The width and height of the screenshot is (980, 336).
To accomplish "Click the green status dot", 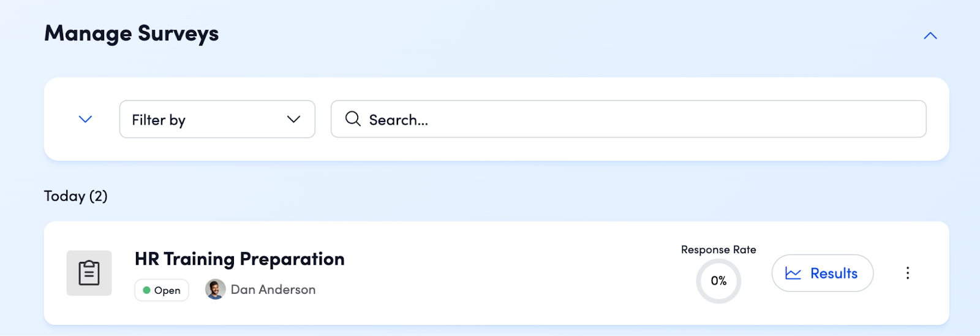I will (x=147, y=290).
